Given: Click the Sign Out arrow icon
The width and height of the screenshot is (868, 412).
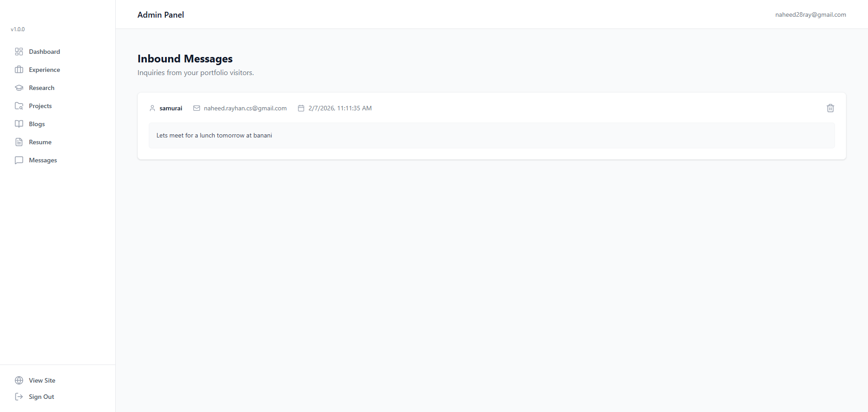Looking at the screenshot, I should [x=19, y=397].
